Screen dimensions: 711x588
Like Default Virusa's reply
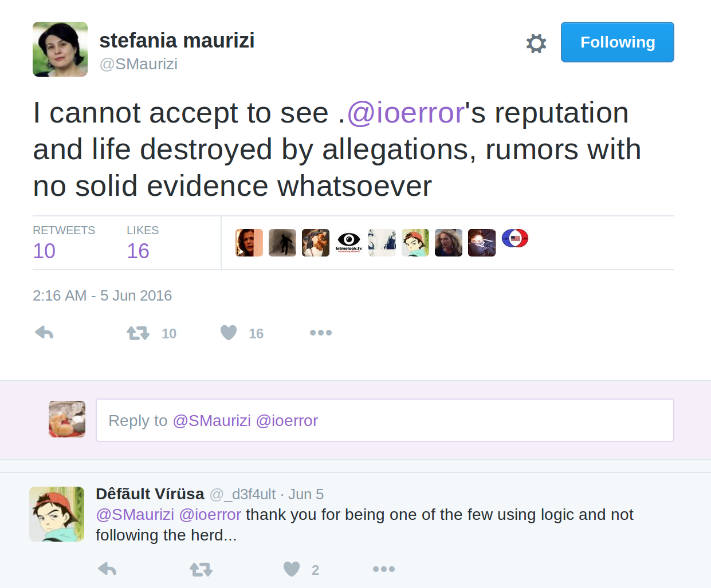[292, 569]
